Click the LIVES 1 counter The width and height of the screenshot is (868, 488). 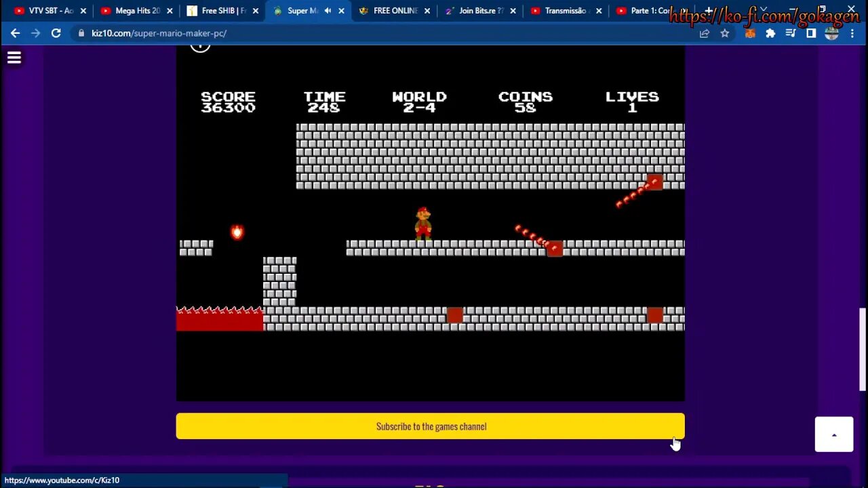632,102
